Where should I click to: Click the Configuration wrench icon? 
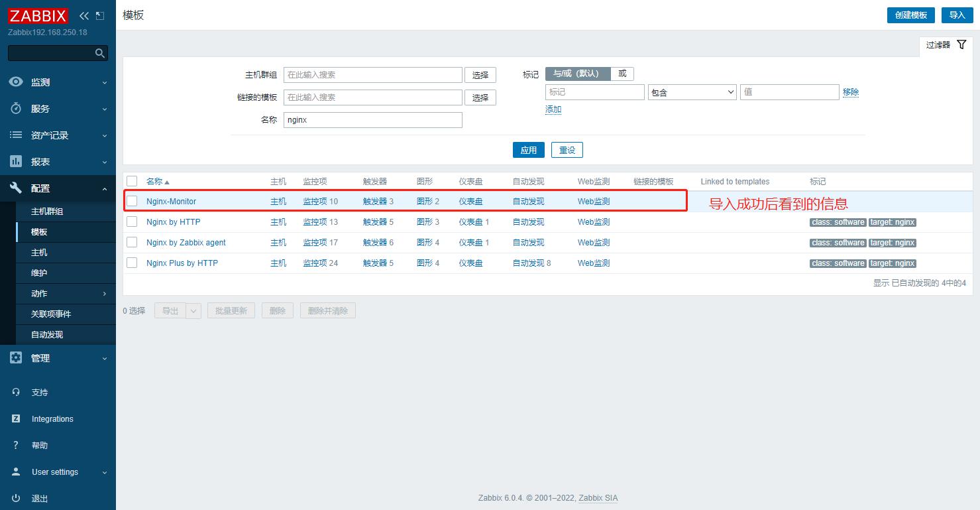point(16,188)
